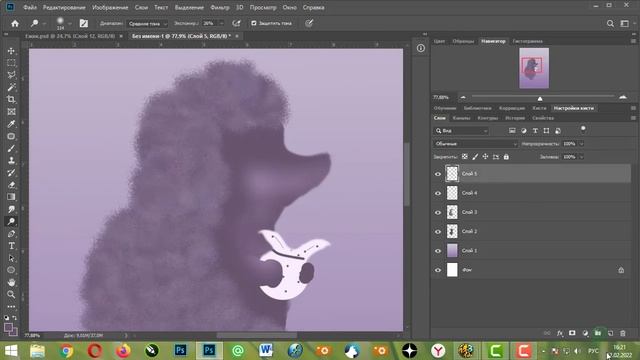Open the blend mode dropdown Обычные
640x360 pixels.
475,144
